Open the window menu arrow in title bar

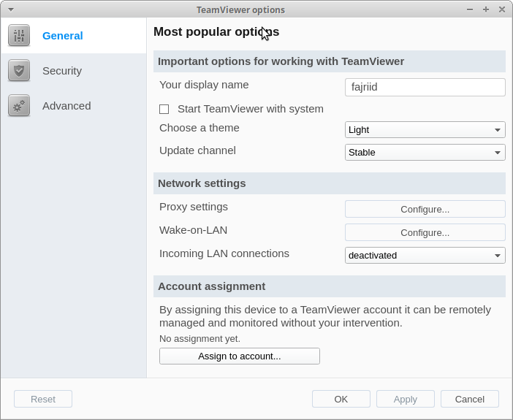(11, 9)
